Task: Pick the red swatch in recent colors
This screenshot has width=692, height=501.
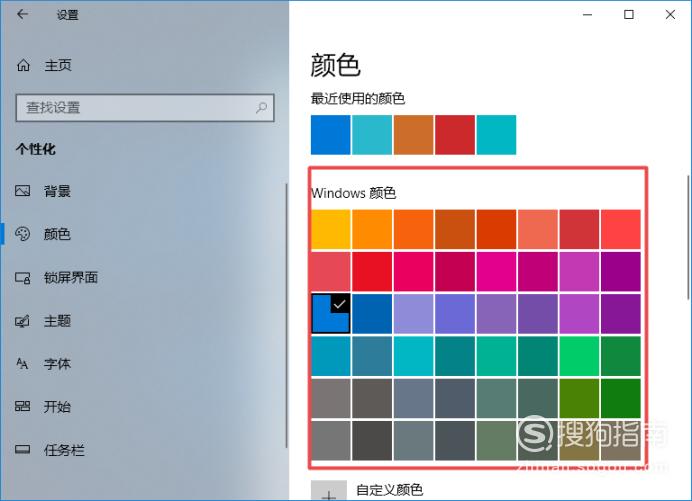Action: (455, 135)
